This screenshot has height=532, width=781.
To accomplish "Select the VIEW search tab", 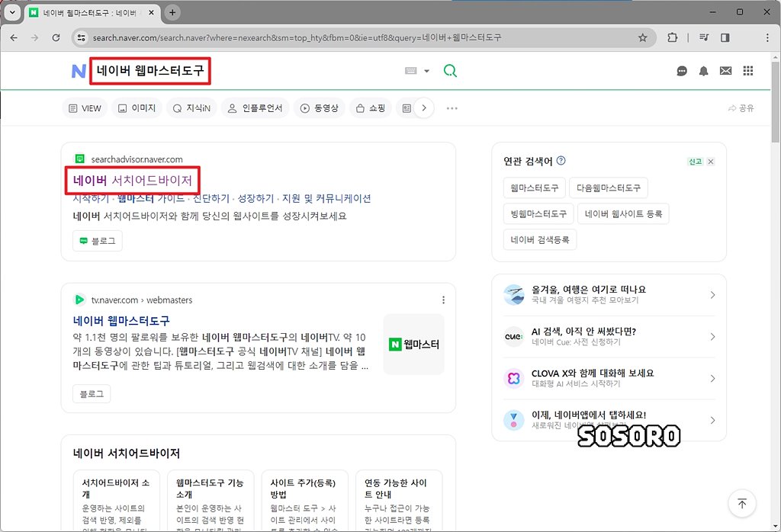I will (85, 108).
